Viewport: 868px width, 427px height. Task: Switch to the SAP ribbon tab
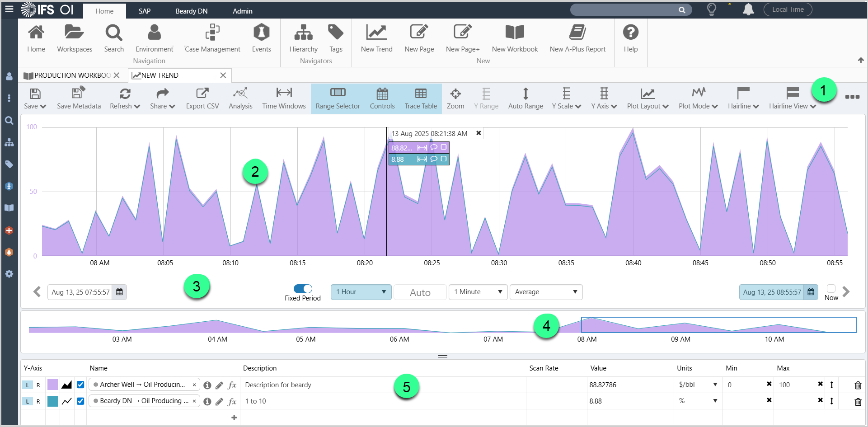pyautogui.click(x=145, y=11)
